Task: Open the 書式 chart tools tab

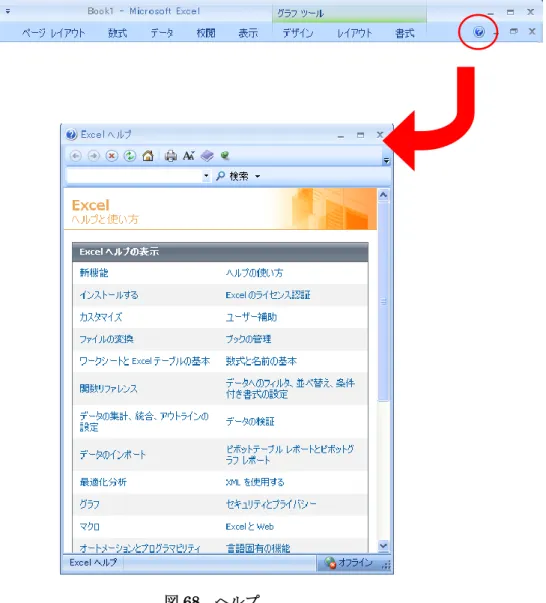Action: click(x=405, y=33)
